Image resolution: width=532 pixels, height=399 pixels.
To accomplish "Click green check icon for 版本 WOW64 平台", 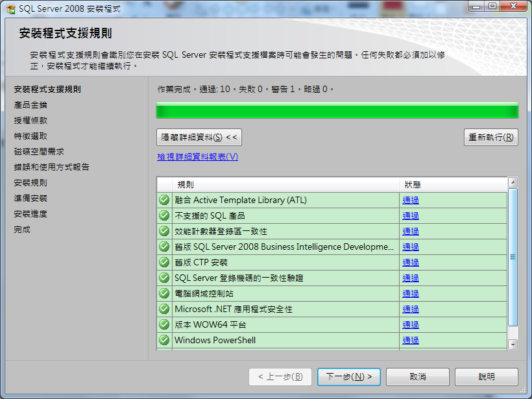I will 164,324.
